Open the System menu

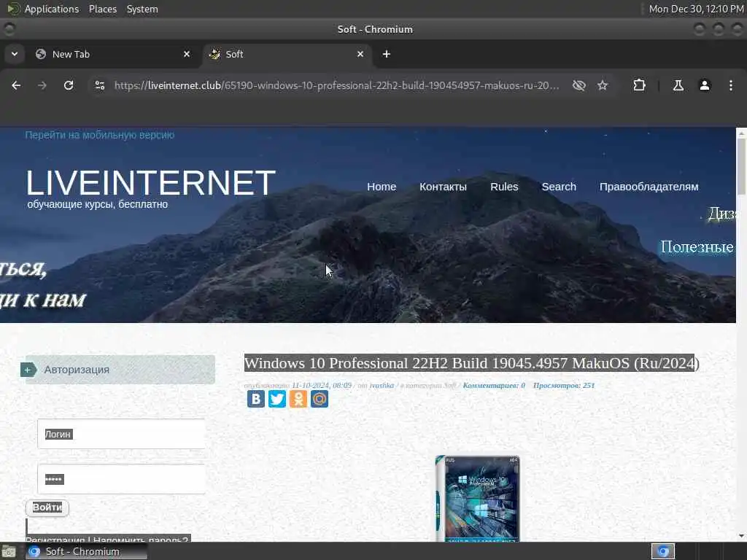click(x=142, y=9)
